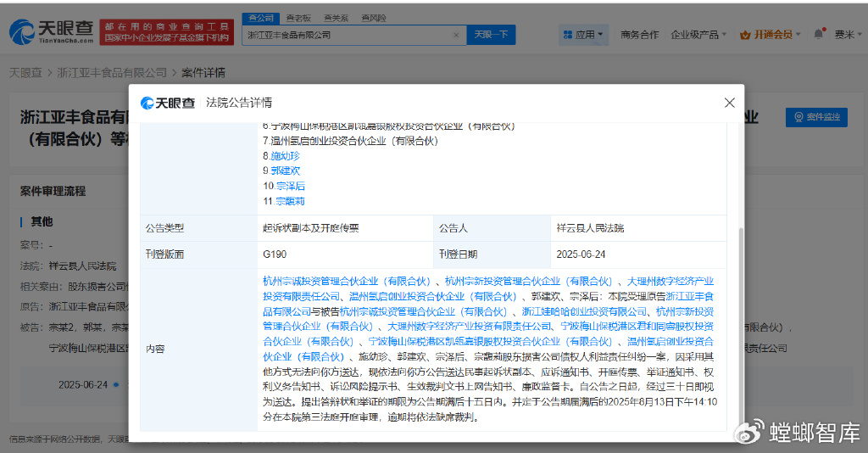The height and width of the screenshot is (453, 868).
Task: Clear the search box with the x icon
Action: 456,35
